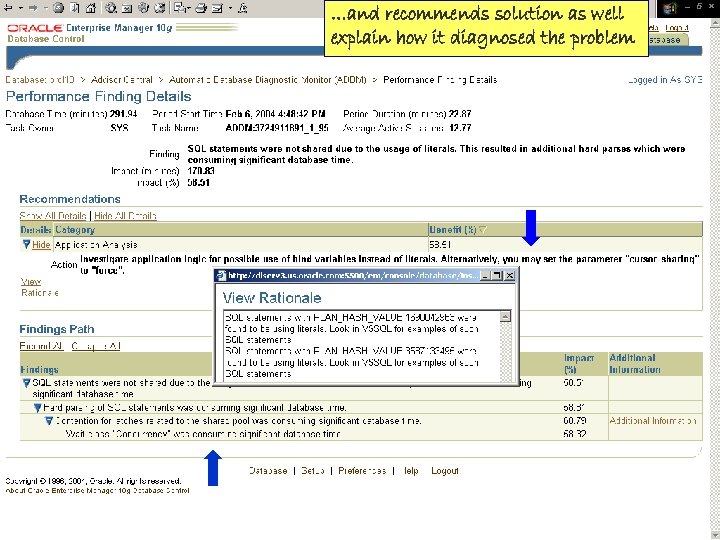Collapse the 'Contention for latches' finding

pyautogui.click(x=49, y=421)
